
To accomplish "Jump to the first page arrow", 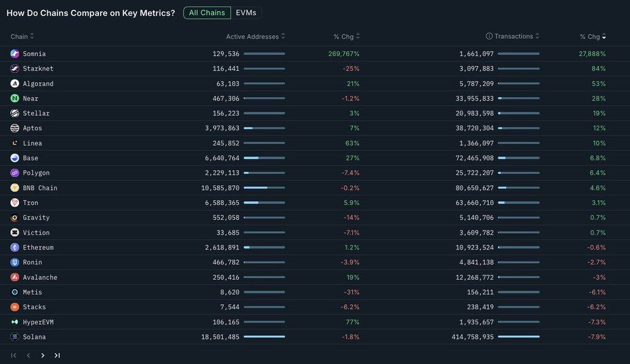I will click(13, 355).
